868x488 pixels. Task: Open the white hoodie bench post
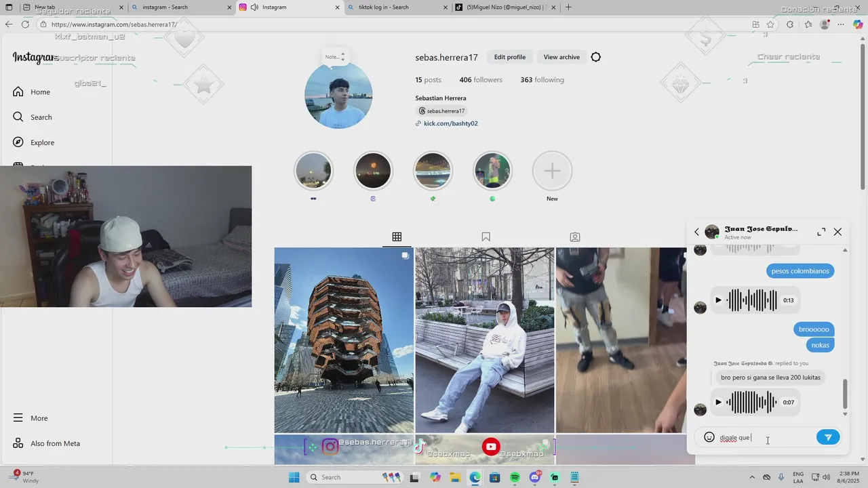(x=484, y=340)
